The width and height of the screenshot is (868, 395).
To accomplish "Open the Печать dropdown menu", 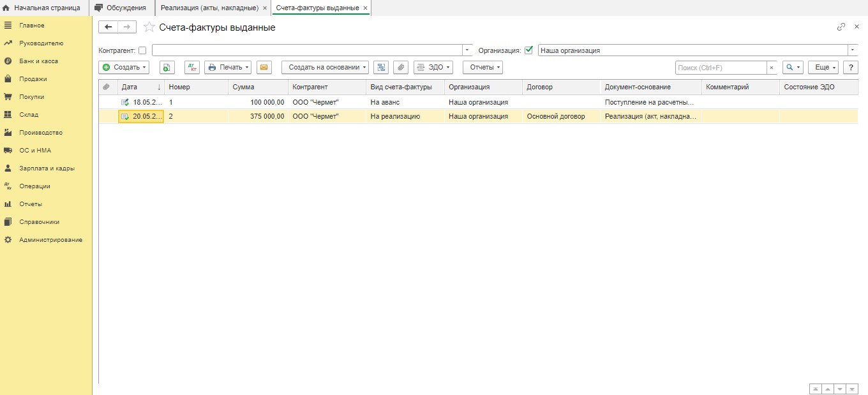I will (x=227, y=68).
